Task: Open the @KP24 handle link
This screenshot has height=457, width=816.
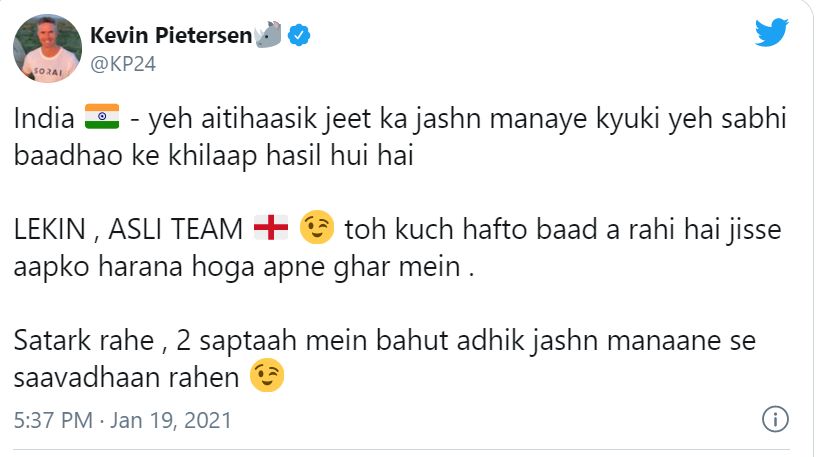Action: coord(123,64)
